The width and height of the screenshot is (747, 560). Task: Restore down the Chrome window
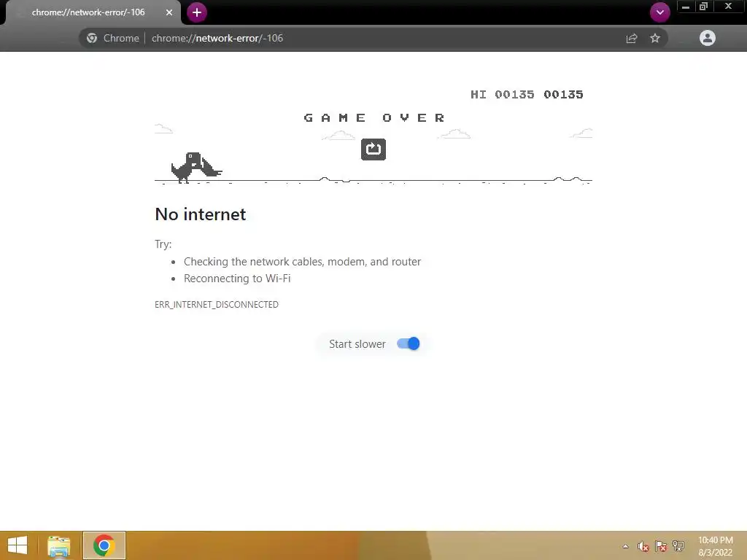(704, 7)
